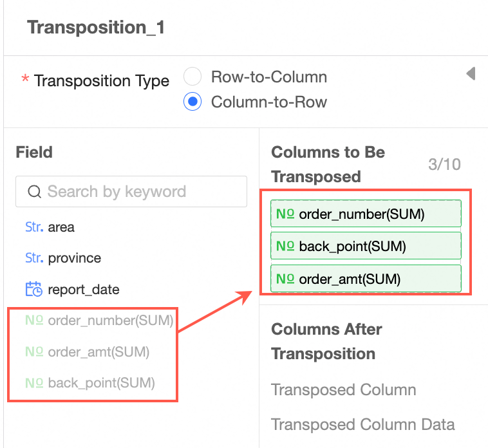Image resolution: width=488 pixels, height=448 pixels.
Task: Click the calendar clock icon beside report_date
Action: point(34,289)
